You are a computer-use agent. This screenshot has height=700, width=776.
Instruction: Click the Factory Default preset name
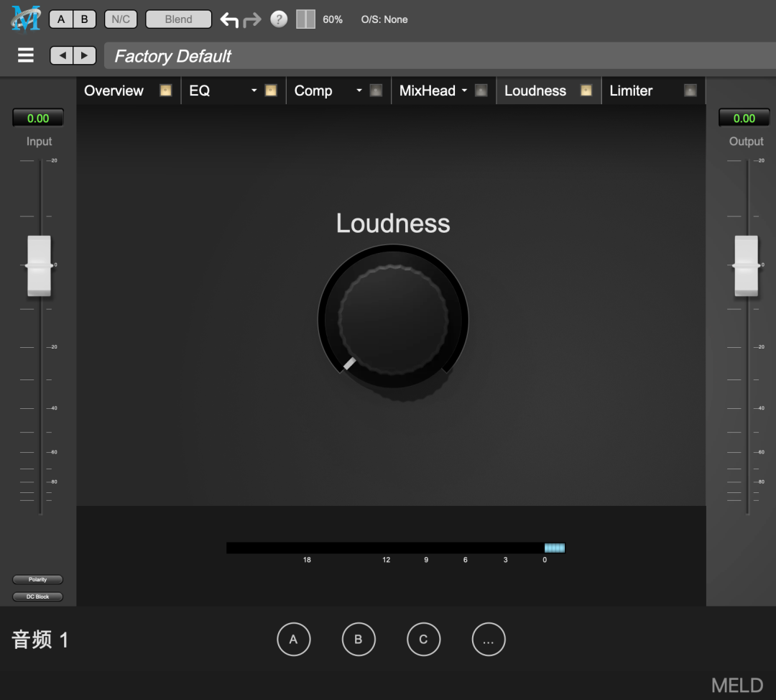(172, 56)
